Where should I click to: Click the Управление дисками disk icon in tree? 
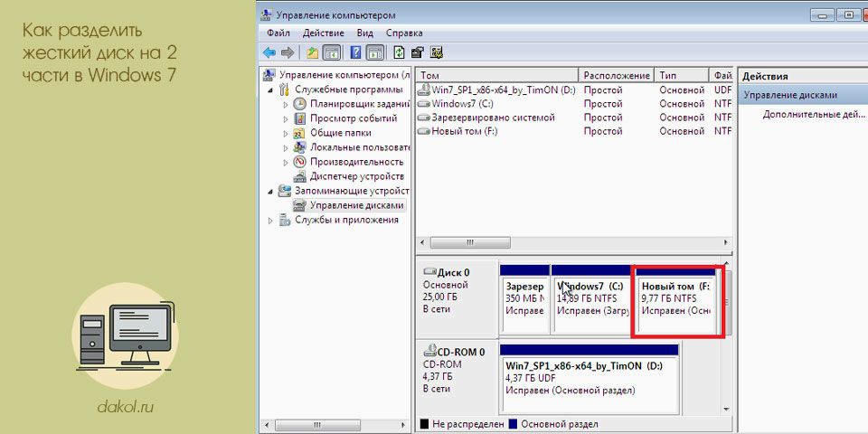point(299,205)
